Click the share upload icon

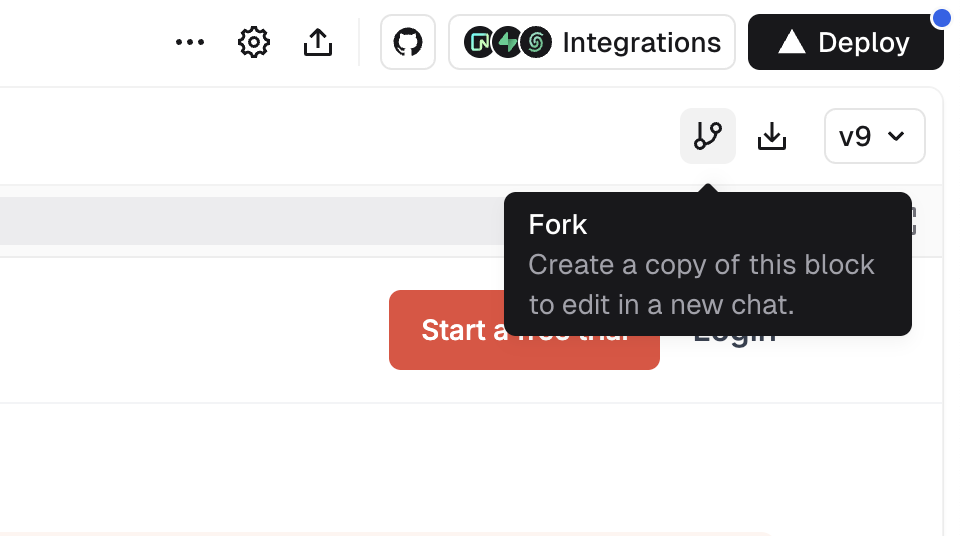318,42
